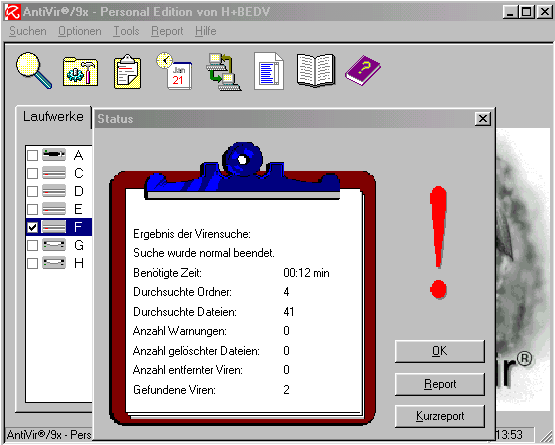This screenshot has height=445, width=555.
Task: Uncheck the drive F checkbox
Action: click(x=33, y=227)
